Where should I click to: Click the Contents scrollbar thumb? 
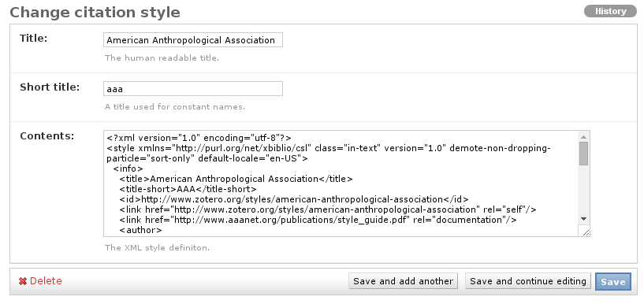tap(583, 154)
